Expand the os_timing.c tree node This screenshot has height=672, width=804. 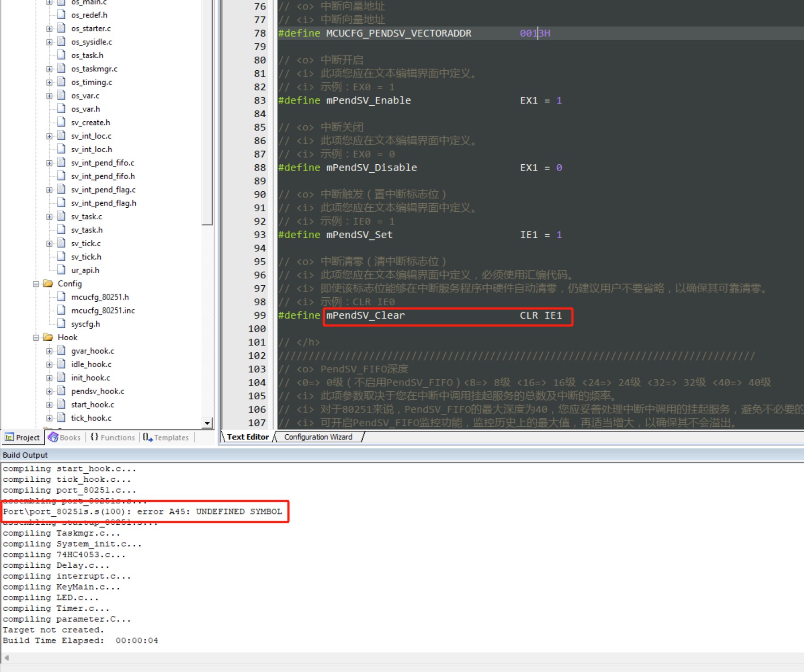49,82
